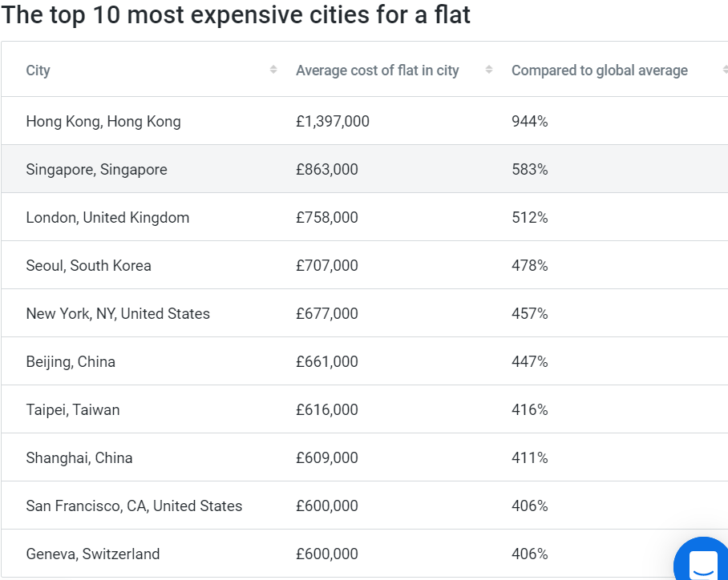The height and width of the screenshot is (580, 728).
Task: Sort table by the City column sort arrows
Action: (x=273, y=70)
